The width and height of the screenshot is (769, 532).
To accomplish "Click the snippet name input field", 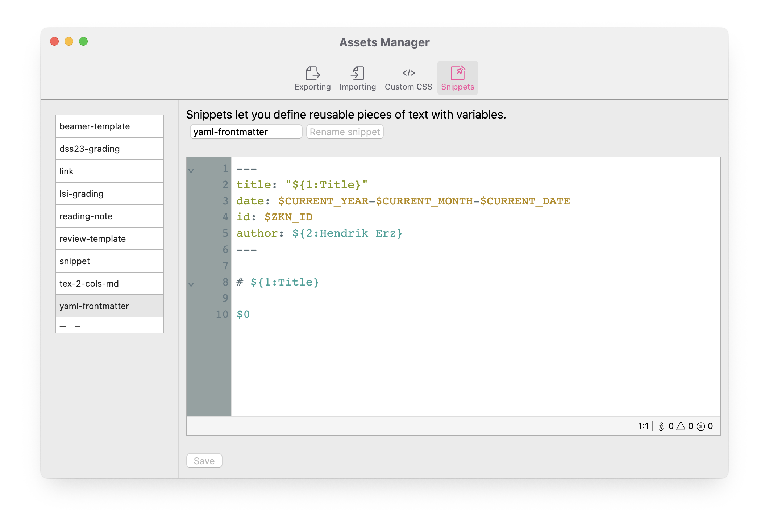I will coord(246,132).
